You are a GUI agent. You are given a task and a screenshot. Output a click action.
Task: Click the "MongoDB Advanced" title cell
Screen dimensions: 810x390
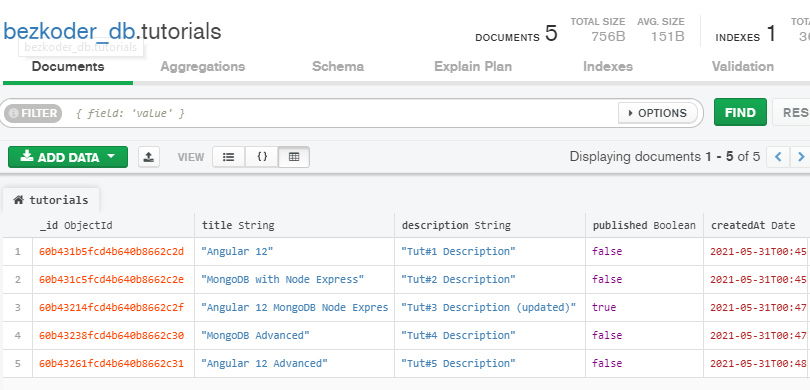pos(294,335)
